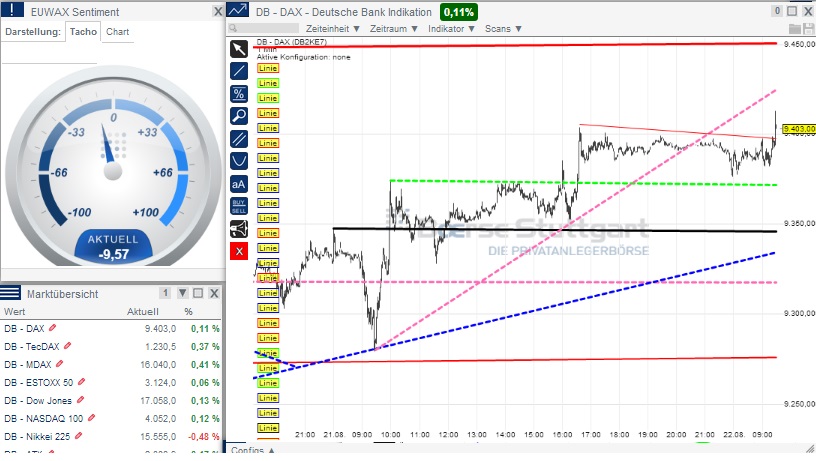Switch to the Tacho display tab
The height and width of the screenshot is (461, 816).
coord(83,32)
